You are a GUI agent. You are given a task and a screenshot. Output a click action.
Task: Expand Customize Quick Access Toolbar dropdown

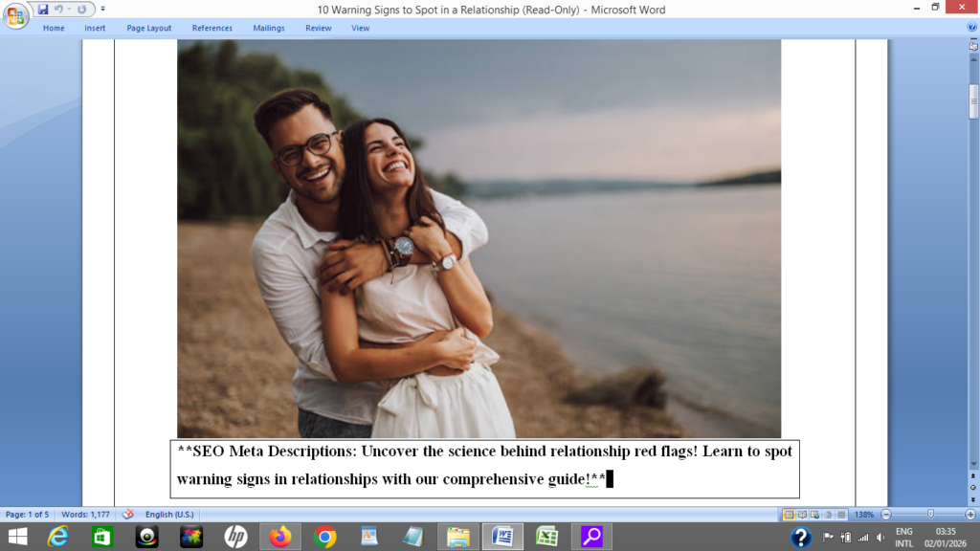tap(103, 9)
